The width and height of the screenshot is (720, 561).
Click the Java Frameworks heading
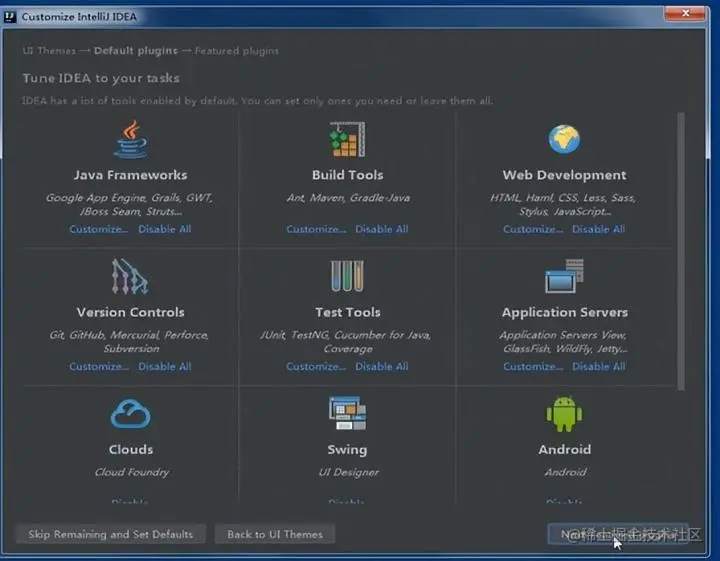pyautogui.click(x=130, y=175)
